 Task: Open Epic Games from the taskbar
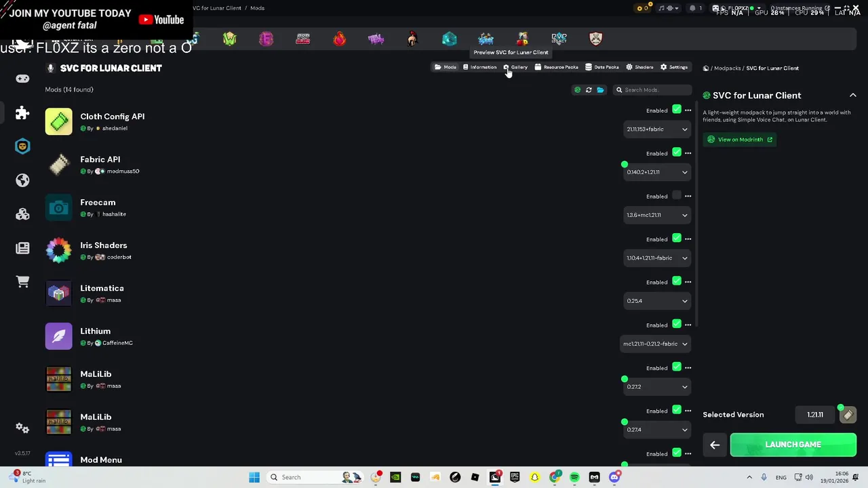[515, 477]
